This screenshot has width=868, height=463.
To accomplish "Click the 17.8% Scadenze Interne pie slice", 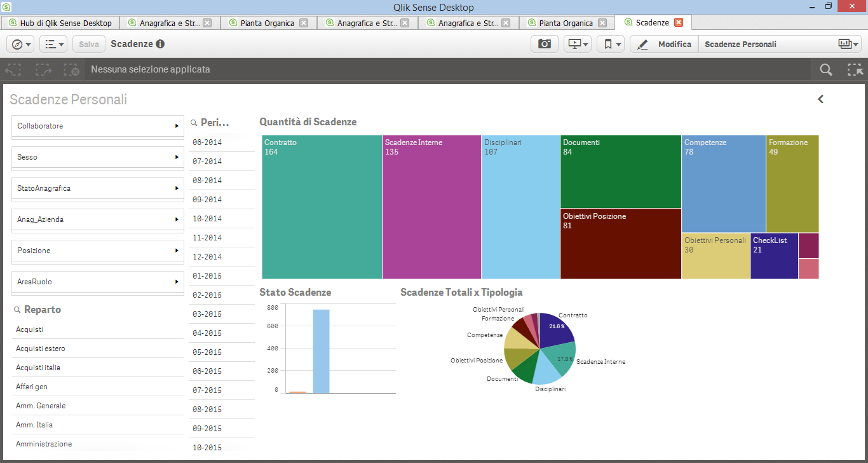I will pyautogui.click(x=560, y=359).
